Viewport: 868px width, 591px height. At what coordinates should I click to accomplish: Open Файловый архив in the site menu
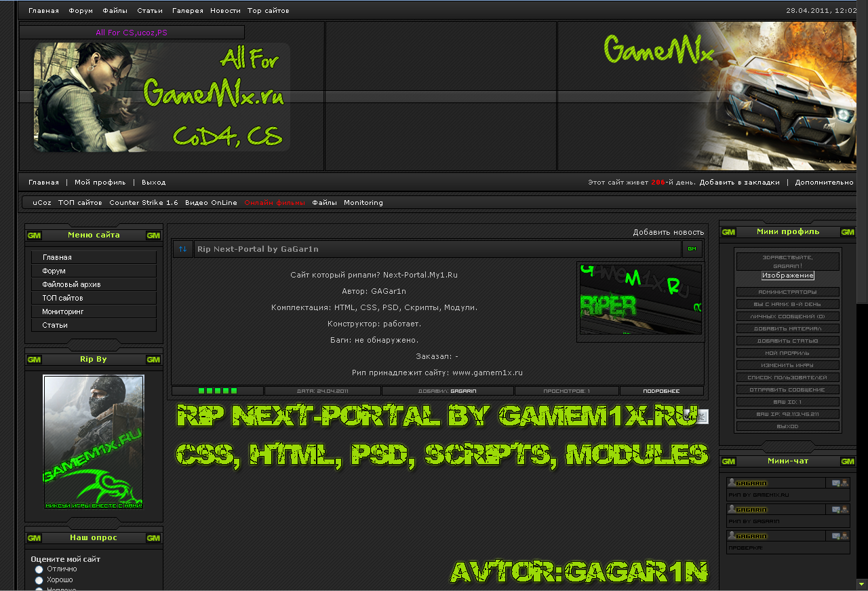tap(71, 284)
